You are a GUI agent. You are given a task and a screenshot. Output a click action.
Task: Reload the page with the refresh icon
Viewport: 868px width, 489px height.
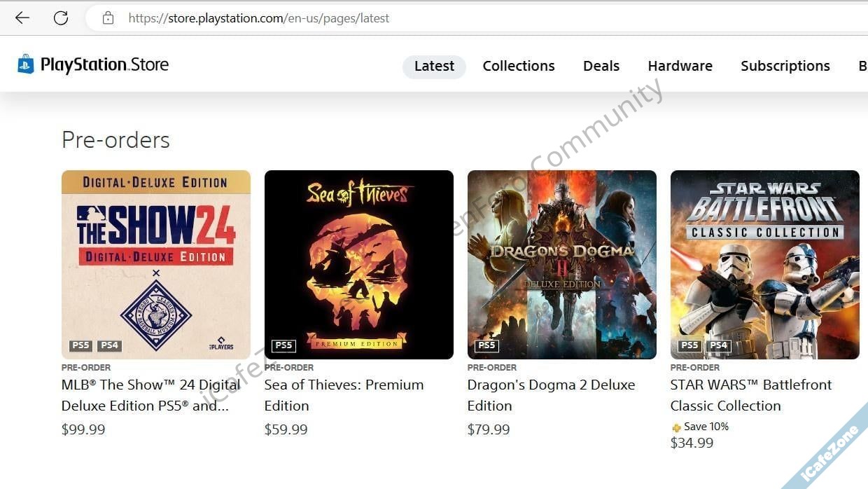(x=61, y=18)
